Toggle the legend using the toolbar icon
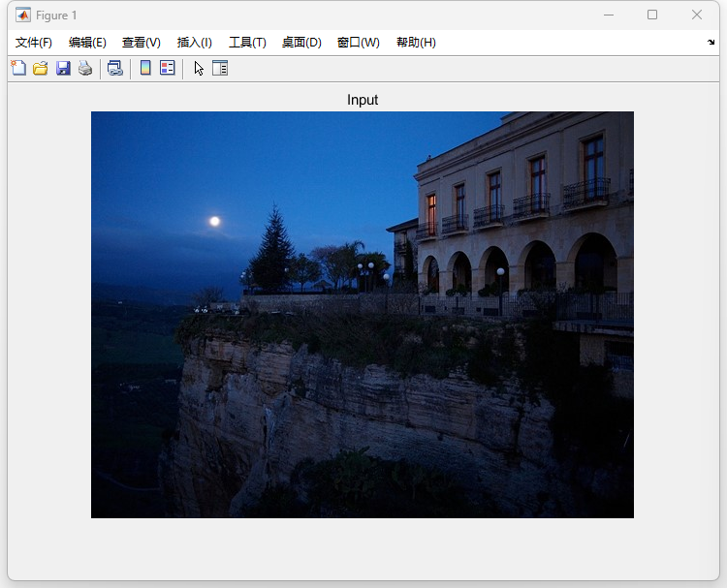 click(x=168, y=68)
